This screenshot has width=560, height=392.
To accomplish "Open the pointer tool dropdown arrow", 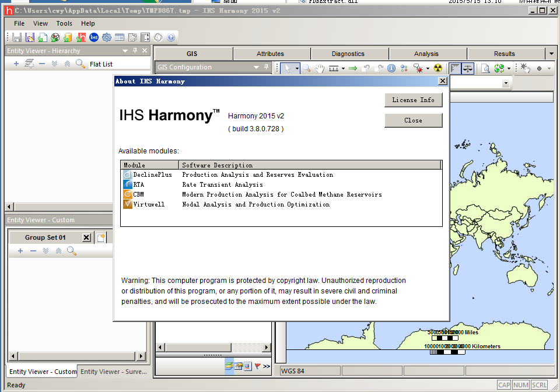I will (297, 69).
